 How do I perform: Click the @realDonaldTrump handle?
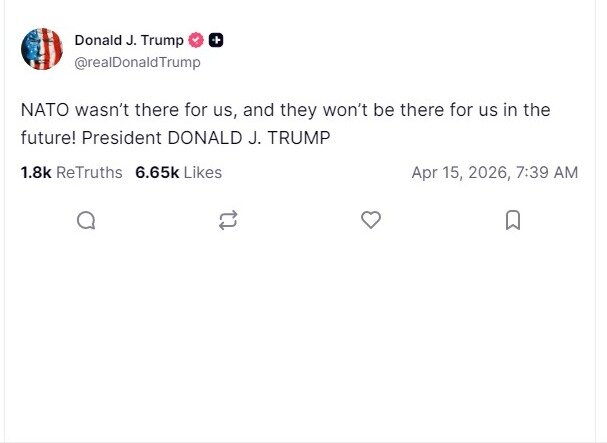[137, 62]
